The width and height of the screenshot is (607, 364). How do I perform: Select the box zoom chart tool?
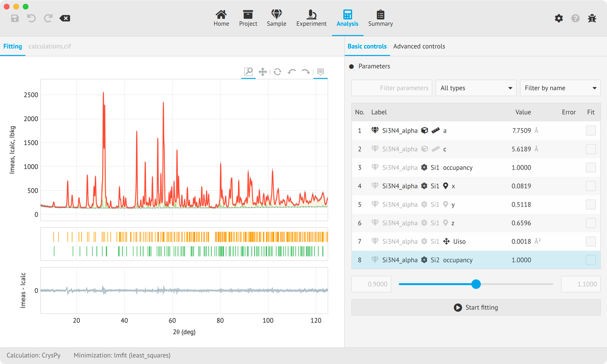coord(248,72)
